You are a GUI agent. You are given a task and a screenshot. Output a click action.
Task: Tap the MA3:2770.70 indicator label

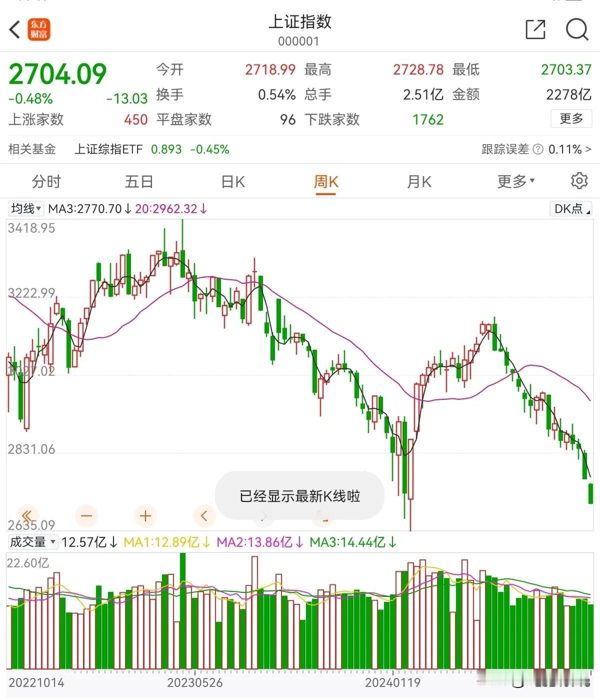pyautogui.click(x=90, y=209)
